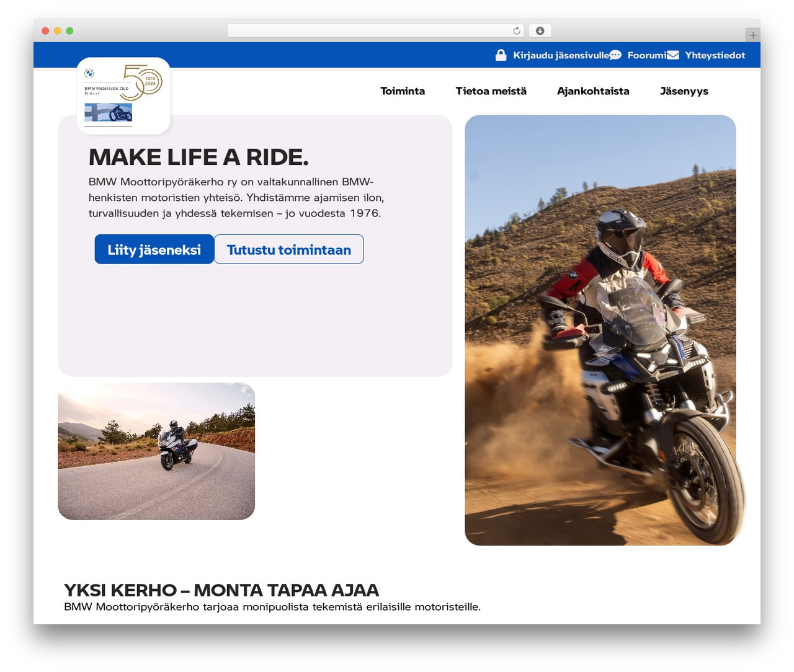Image resolution: width=794 pixels, height=672 pixels.
Task: Open the Toiminta menu
Action: coord(403,91)
